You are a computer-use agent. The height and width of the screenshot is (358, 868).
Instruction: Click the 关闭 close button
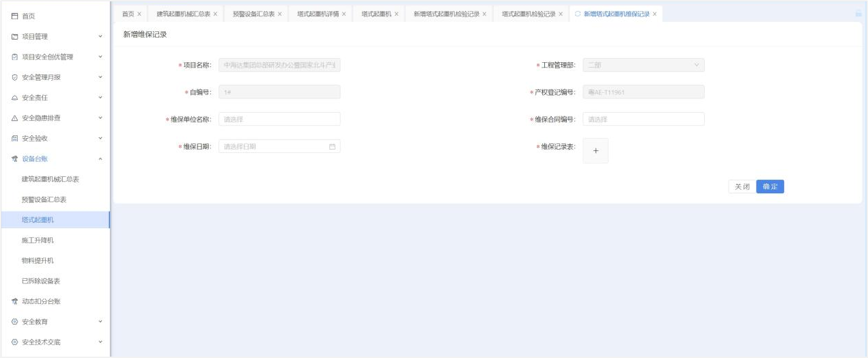click(742, 187)
